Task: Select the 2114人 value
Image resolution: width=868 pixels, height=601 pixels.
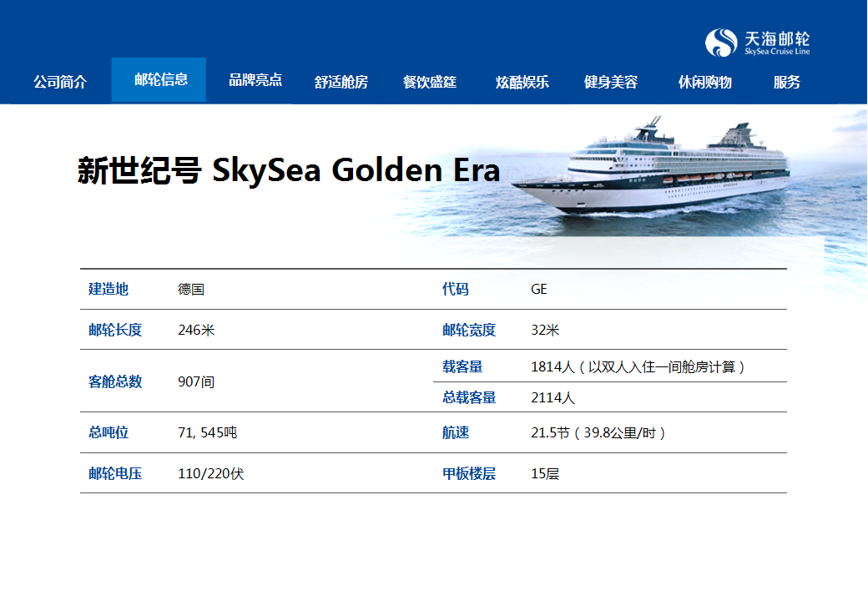Action: click(x=553, y=397)
